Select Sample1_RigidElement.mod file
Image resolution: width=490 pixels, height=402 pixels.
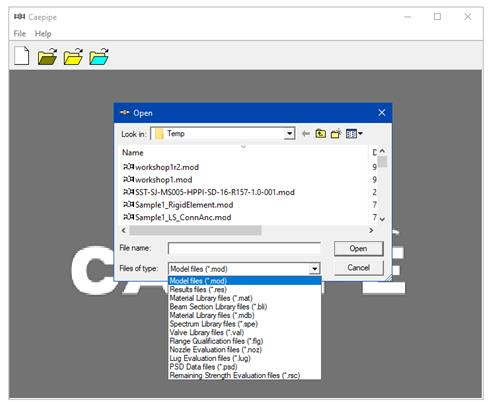178,205
